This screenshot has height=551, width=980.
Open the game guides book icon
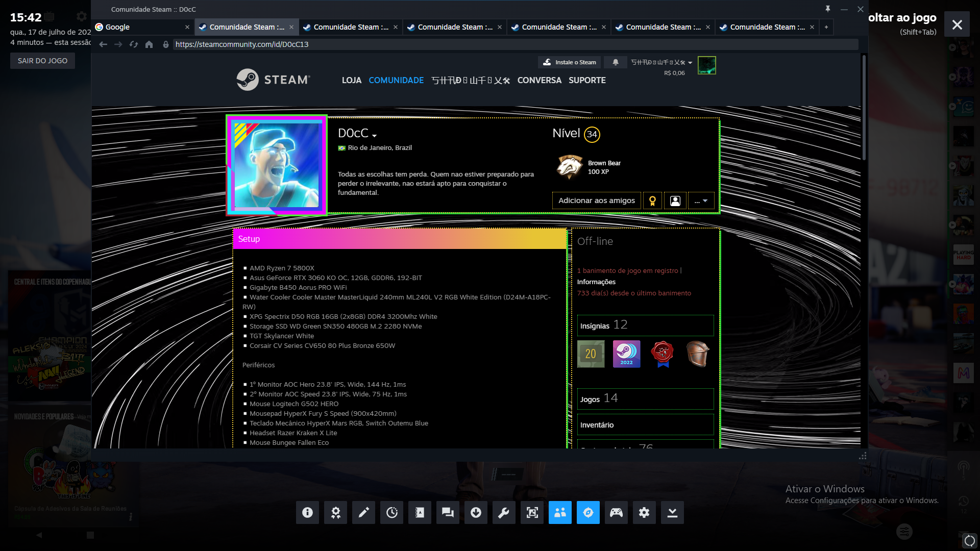[x=420, y=512]
